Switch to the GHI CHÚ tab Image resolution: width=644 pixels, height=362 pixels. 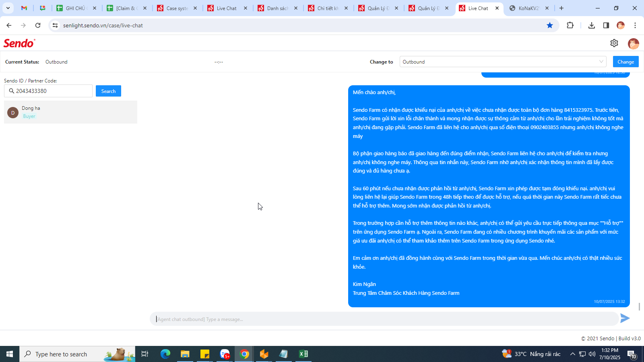pyautogui.click(x=76, y=8)
